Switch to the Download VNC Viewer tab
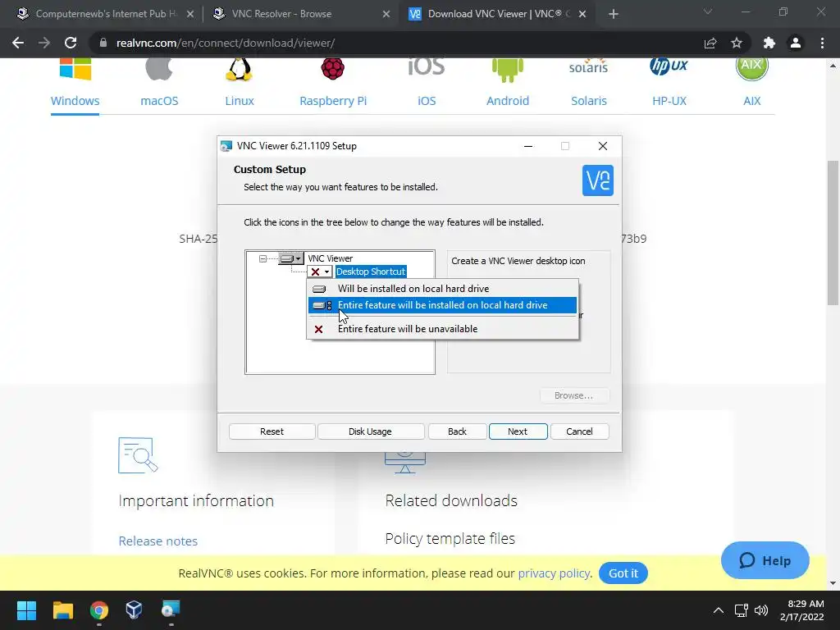The height and width of the screenshot is (630, 840). [496, 14]
